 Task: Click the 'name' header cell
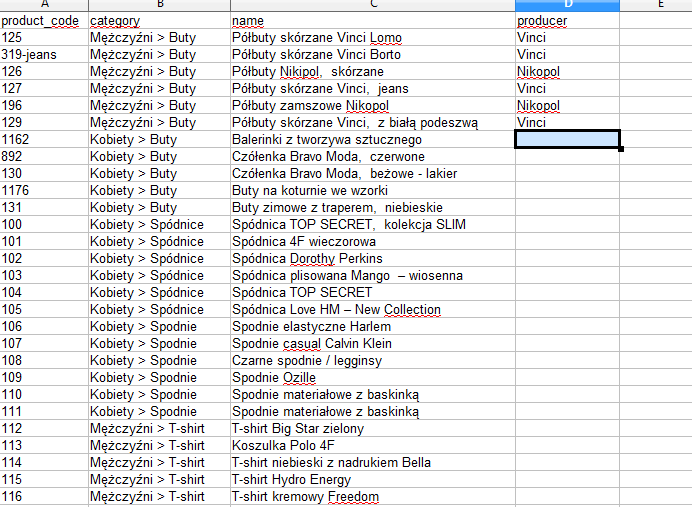click(x=372, y=21)
